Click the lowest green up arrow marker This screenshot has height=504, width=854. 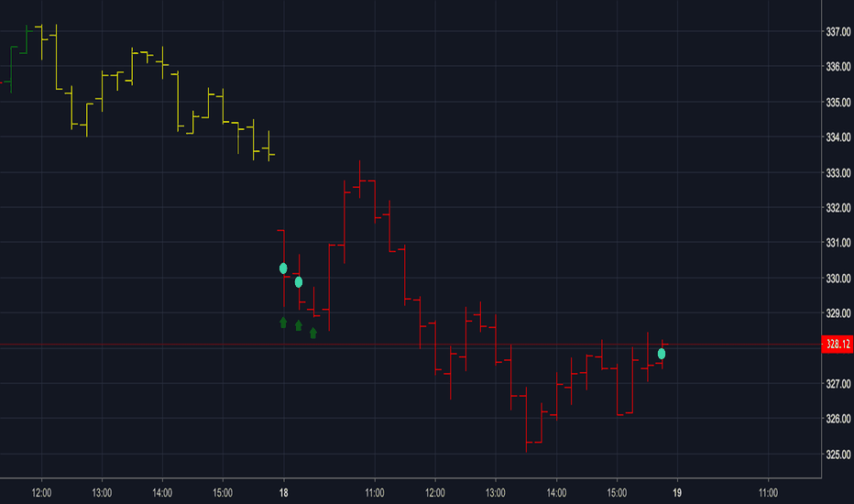point(313,333)
